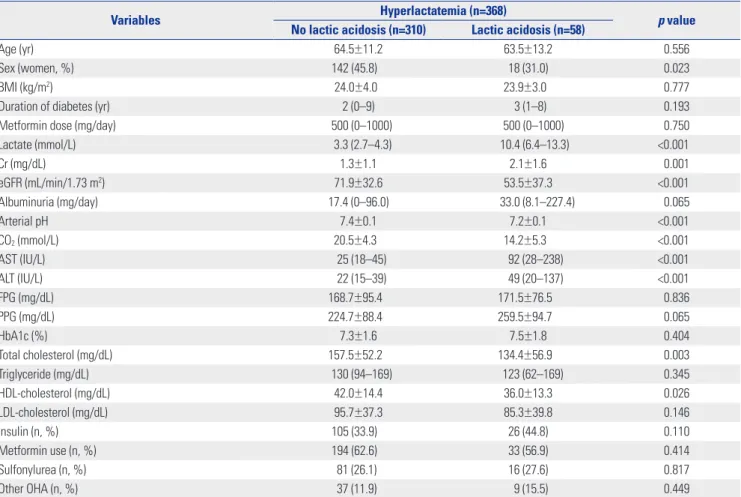
Task: Select the 'Sex (women, %)' row label
Action: [37, 68]
